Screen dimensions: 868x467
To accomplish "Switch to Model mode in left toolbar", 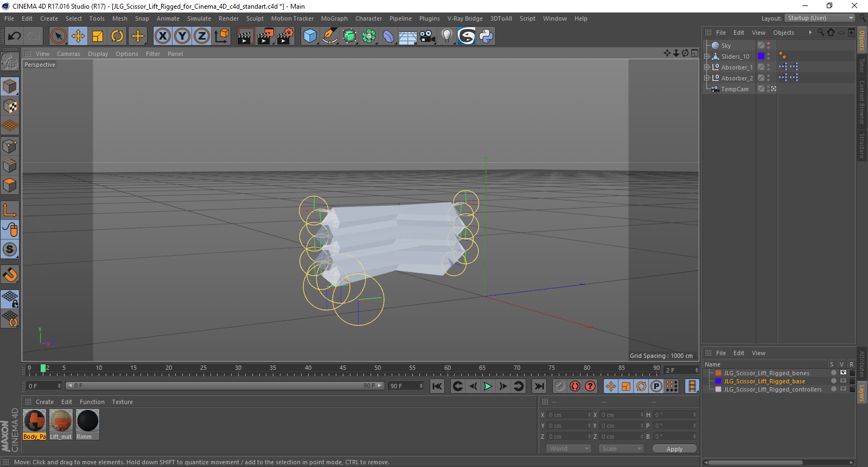I will pos(10,87).
